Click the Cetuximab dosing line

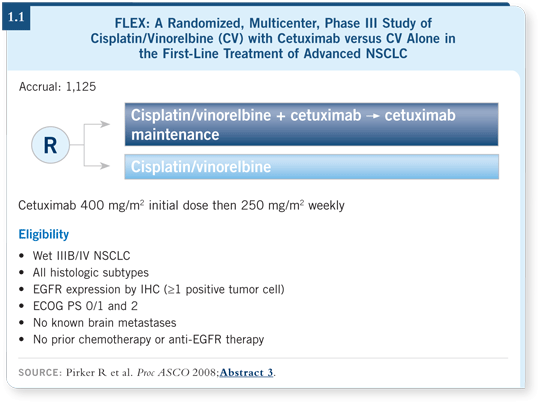pyautogui.click(x=181, y=205)
